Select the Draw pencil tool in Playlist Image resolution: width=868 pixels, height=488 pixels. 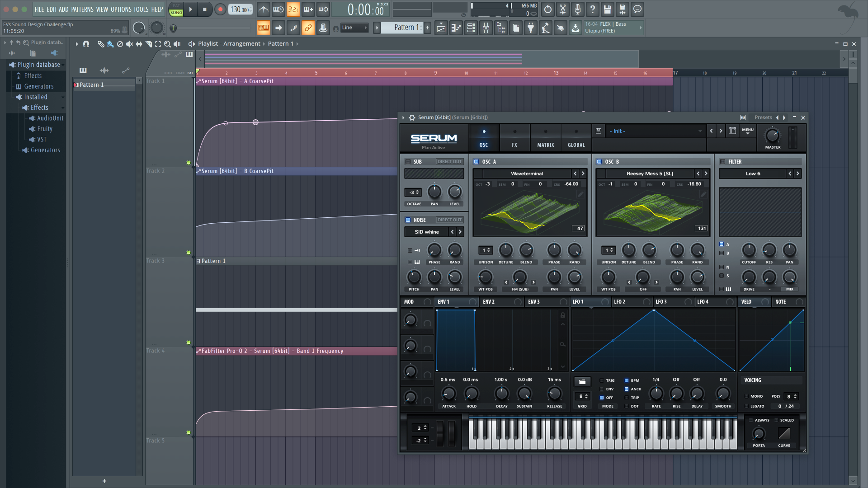click(x=101, y=44)
